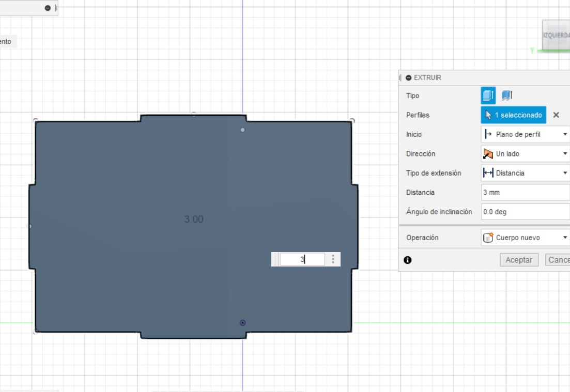
Task: Click the drag grip of the floating input
Action: coord(275,259)
